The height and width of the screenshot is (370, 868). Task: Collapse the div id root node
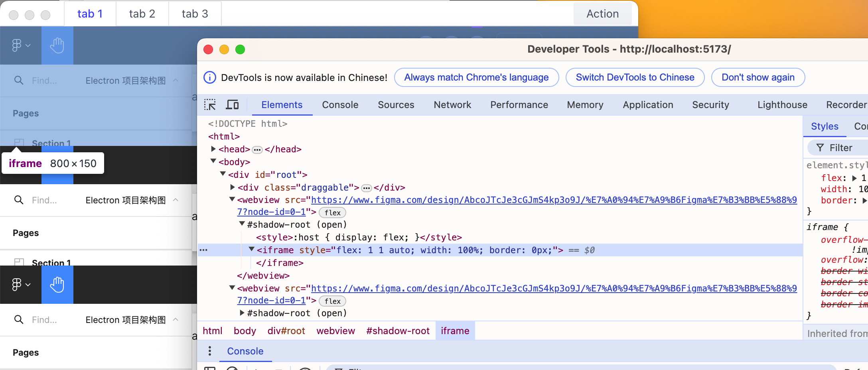pos(223,174)
